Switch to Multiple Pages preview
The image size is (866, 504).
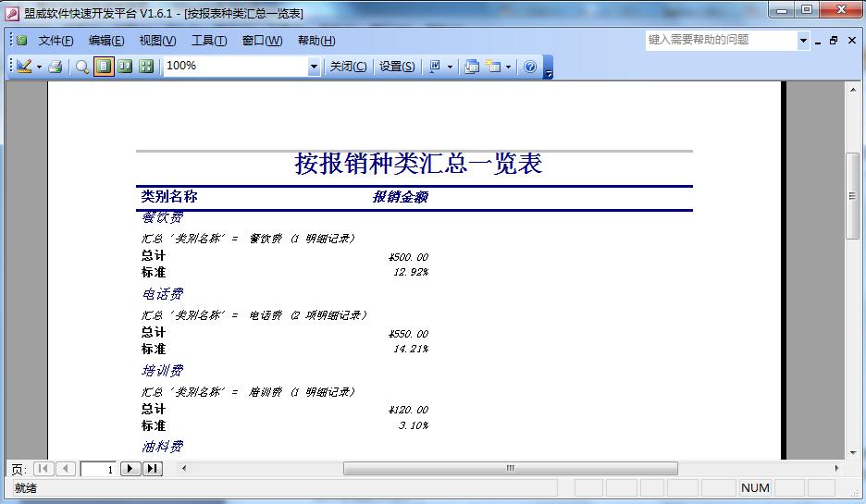(146, 67)
